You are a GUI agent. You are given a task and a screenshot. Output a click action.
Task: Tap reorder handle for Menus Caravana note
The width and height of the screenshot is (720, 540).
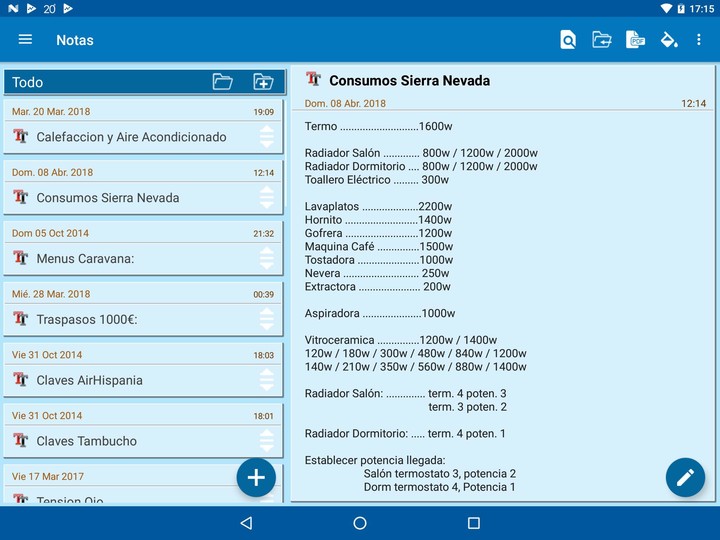point(267,258)
